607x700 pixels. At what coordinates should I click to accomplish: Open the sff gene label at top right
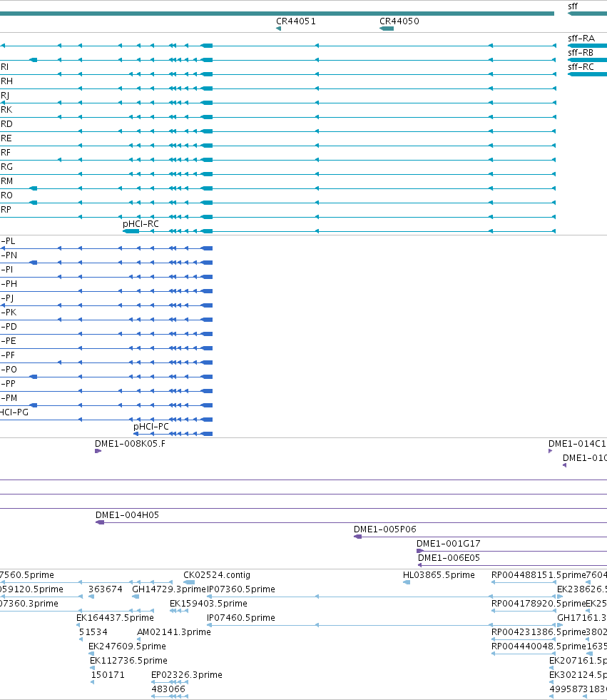click(x=573, y=6)
